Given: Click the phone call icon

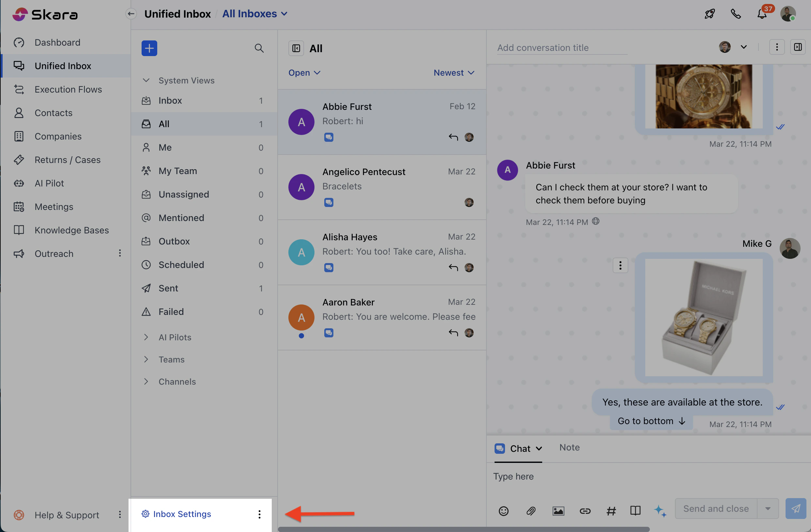Looking at the screenshot, I should click(x=736, y=14).
